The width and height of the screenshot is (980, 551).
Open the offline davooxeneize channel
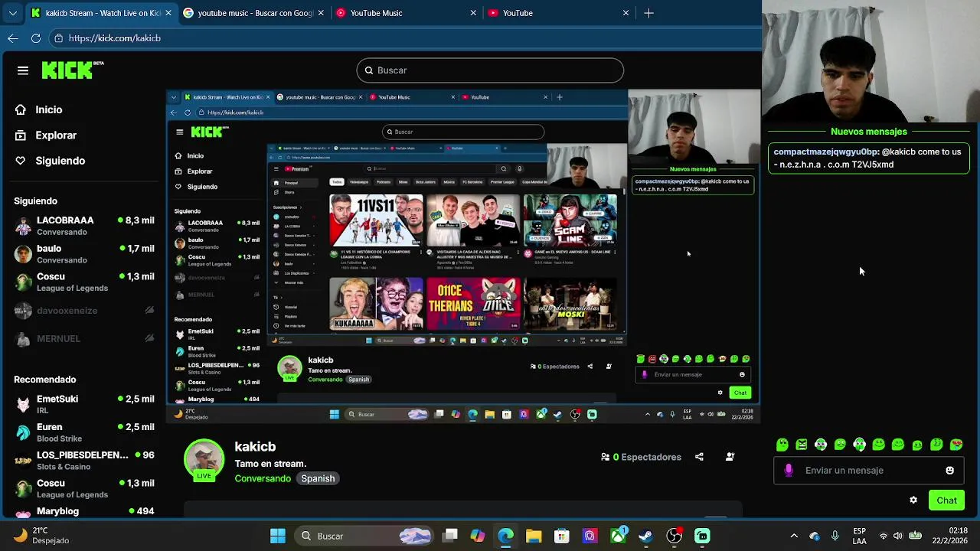tap(84, 311)
